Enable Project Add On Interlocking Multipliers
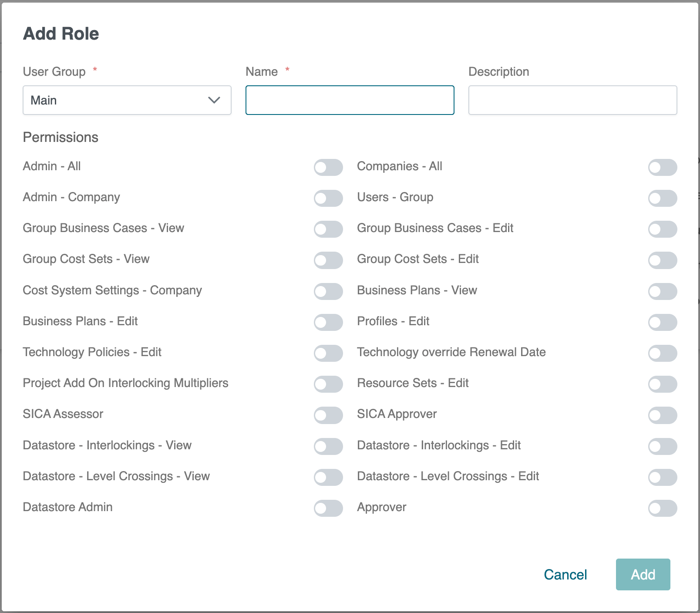This screenshot has width=700, height=613. coord(328,384)
